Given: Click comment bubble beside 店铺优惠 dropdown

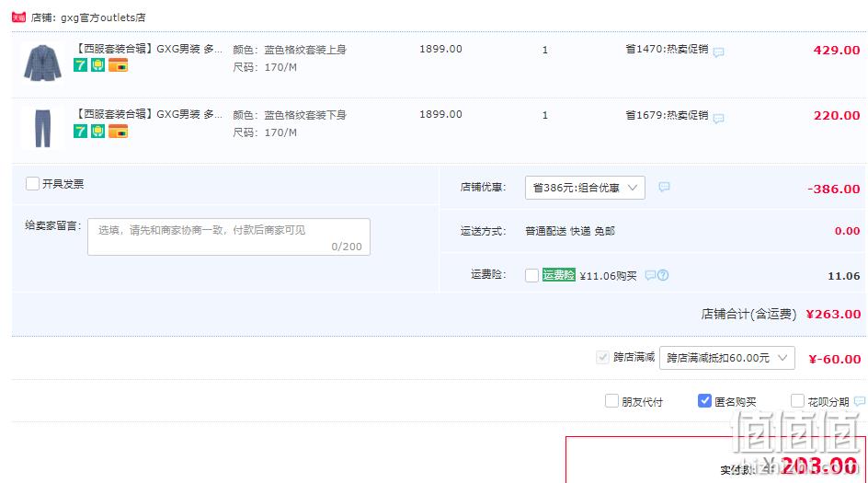Looking at the screenshot, I should [664, 187].
